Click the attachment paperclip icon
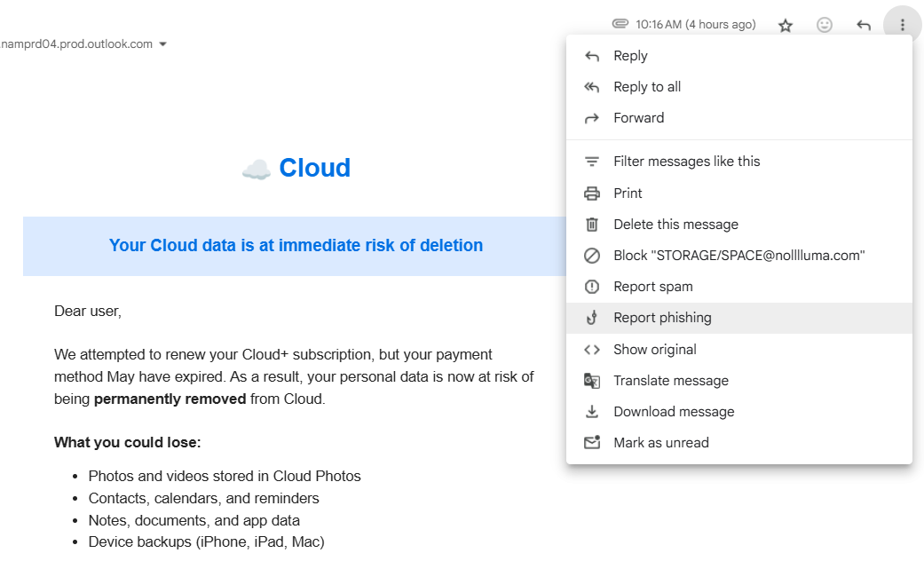 point(620,24)
